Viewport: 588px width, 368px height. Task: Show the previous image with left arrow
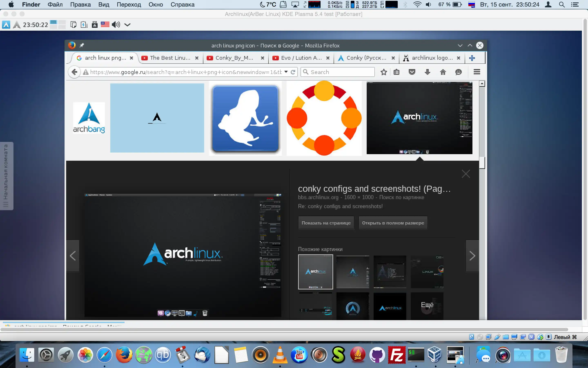click(x=73, y=256)
